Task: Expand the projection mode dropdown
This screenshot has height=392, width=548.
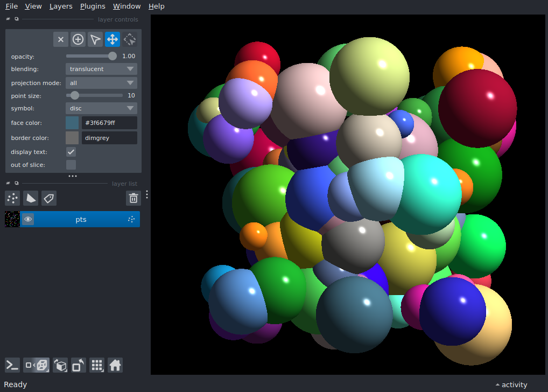Action: [101, 83]
